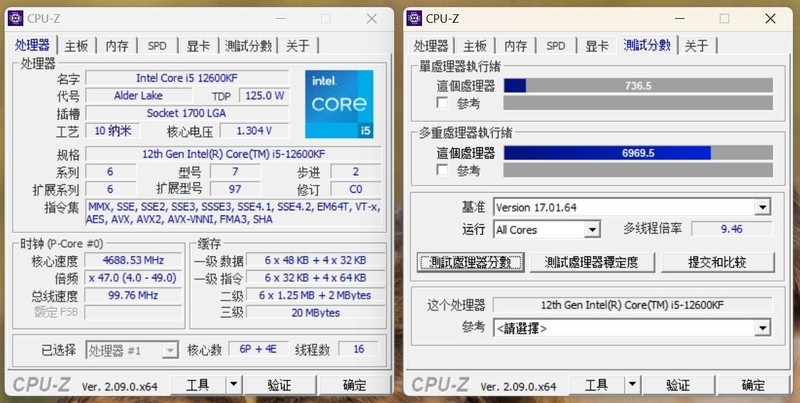This screenshot has width=800, height=403.
Task: Open the 关于 tab in the left window
Action: click(x=298, y=46)
